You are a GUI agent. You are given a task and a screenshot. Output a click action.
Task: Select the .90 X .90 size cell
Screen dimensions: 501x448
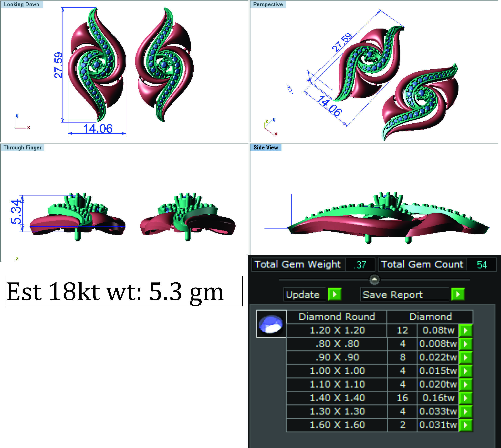pos(337,357)
